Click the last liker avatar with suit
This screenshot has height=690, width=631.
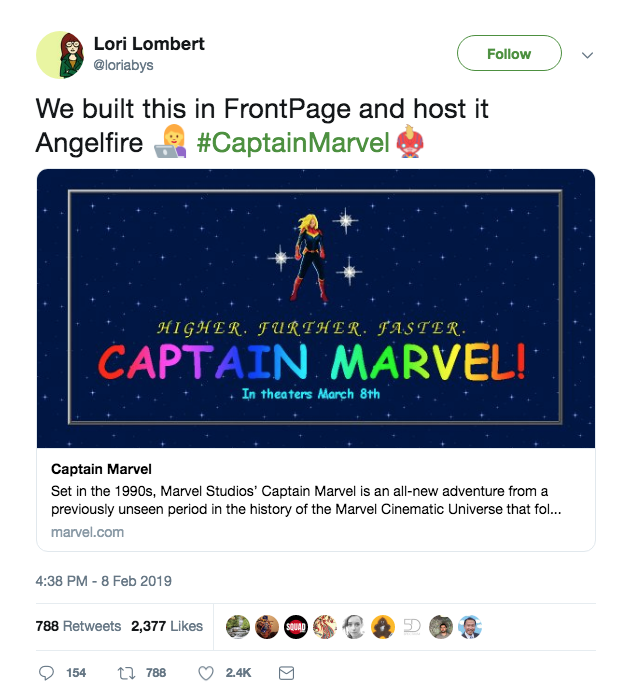click(x=470, y=626)
